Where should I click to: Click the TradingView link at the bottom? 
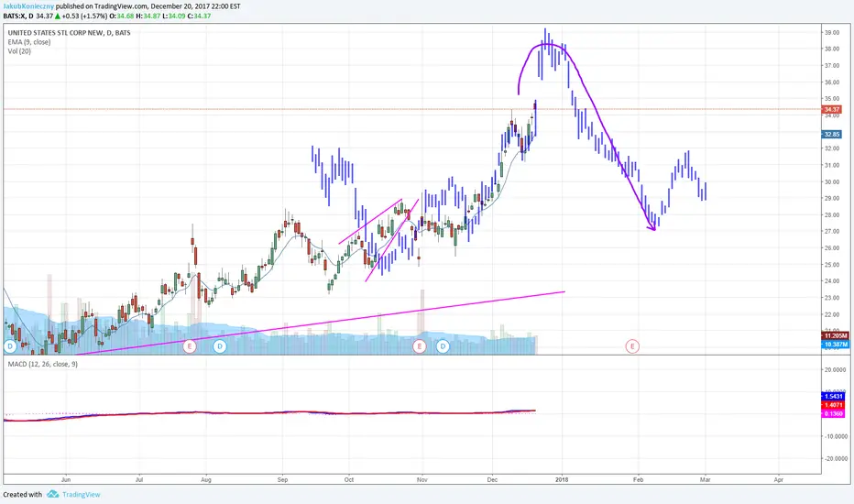coord(82,495)
